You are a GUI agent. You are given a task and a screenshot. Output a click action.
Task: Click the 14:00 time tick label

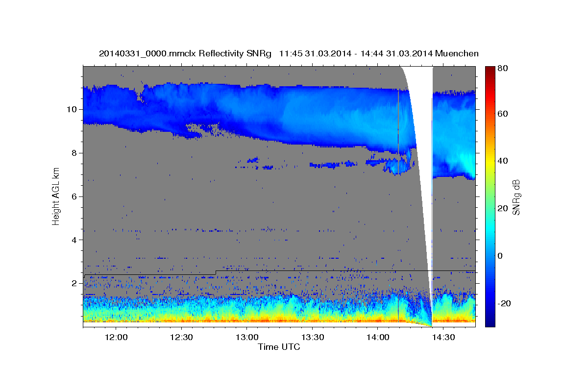click(x=378, y=337)
